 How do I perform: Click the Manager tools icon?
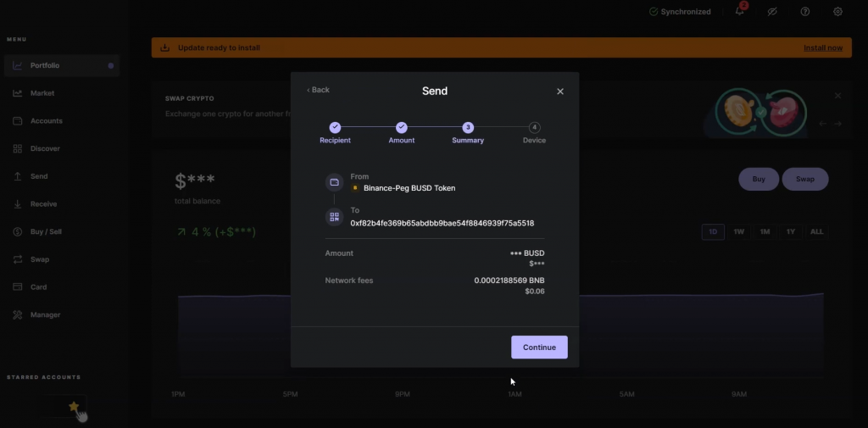[x=18, y=314]
